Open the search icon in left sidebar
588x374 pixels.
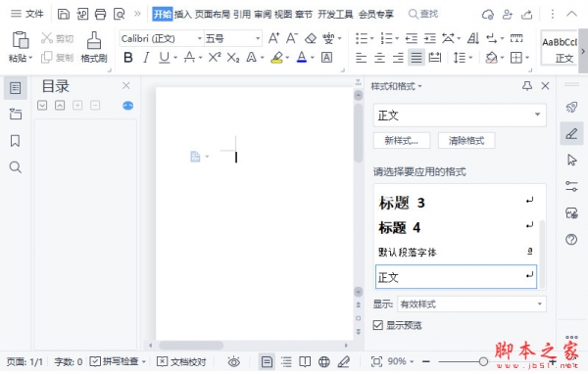pos(16,167)
